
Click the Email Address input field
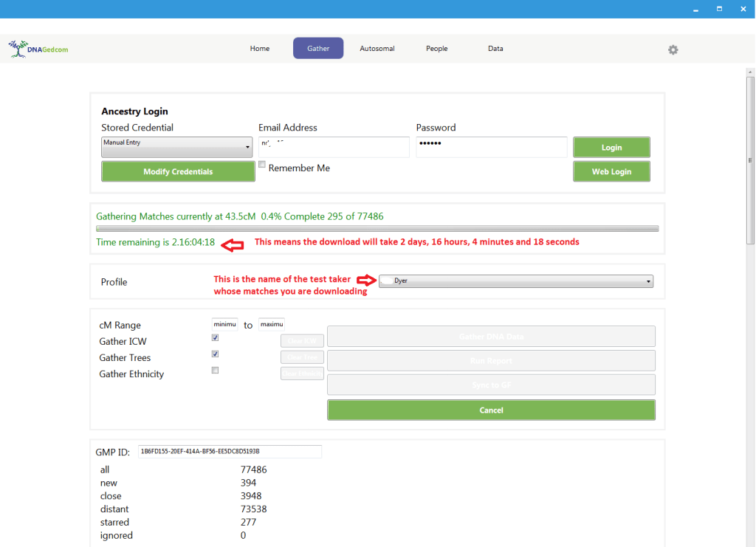(x=334, y=147)
